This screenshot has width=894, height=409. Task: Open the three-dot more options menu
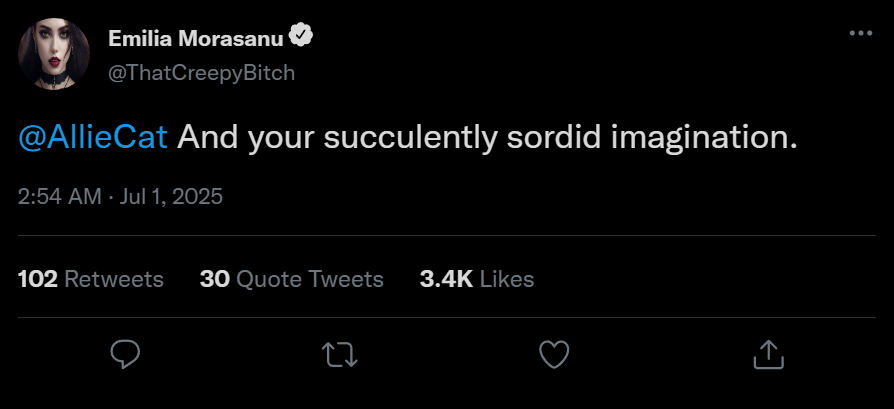[860, 33]
